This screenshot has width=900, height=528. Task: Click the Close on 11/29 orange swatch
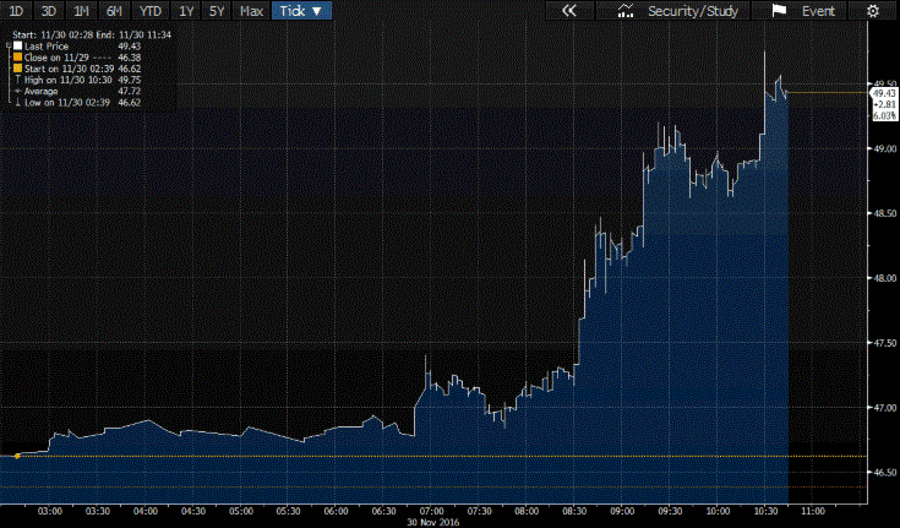(17, 57)
